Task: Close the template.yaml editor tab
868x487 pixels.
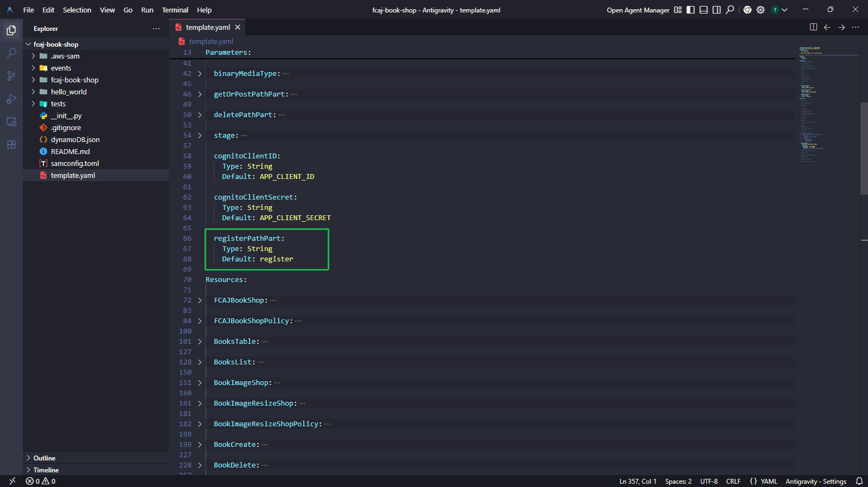Action: click(x=238, y=27)
